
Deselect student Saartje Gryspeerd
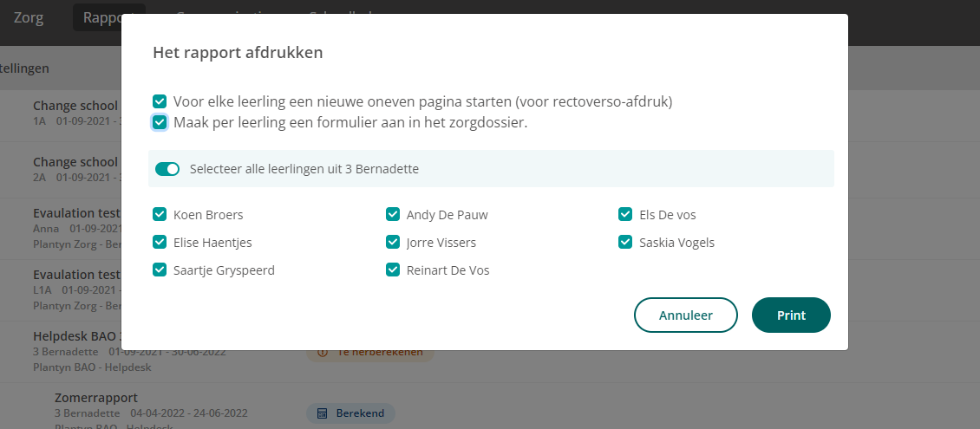click(160, 270)
